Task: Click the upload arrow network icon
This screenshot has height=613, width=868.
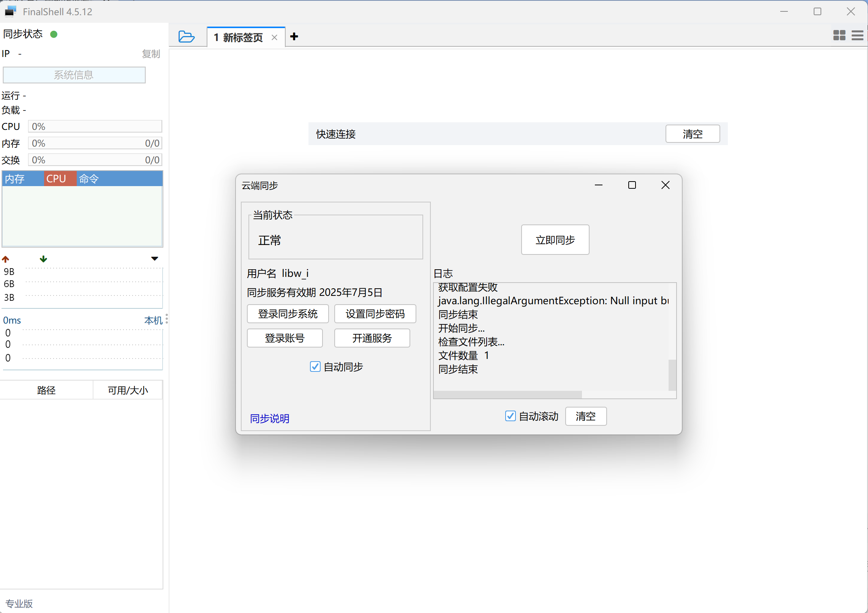Action: pyautogui.click(x=5, y=259)
